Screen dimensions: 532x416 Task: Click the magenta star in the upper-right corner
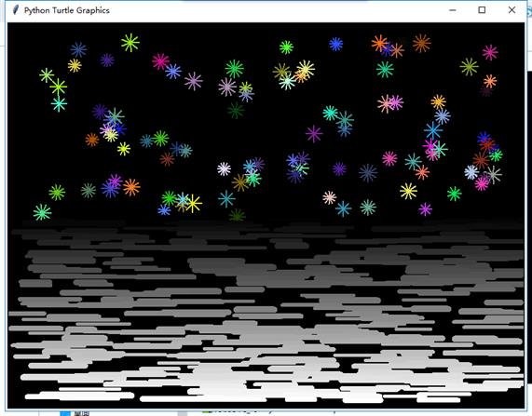coord(490,52)
